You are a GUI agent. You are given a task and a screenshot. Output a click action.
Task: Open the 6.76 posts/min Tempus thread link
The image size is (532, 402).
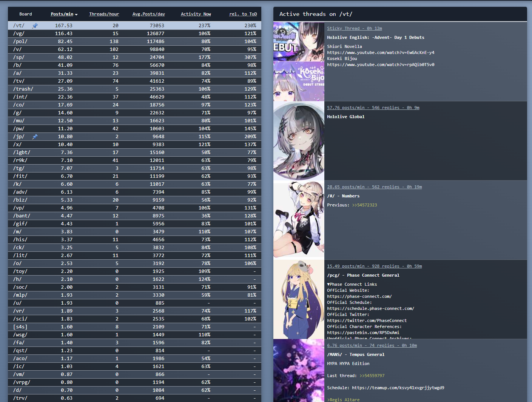pos(372,345)
